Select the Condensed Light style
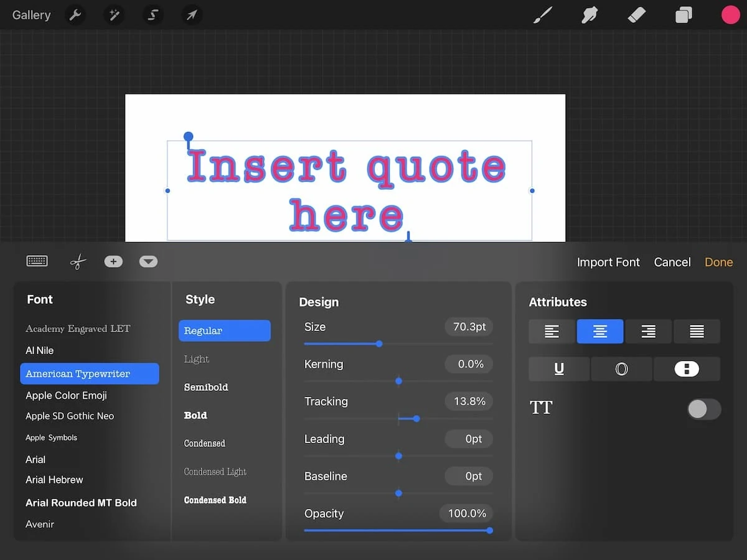Image resolution: width=747 pixels, height=560 pixels. tap(215, 472)
